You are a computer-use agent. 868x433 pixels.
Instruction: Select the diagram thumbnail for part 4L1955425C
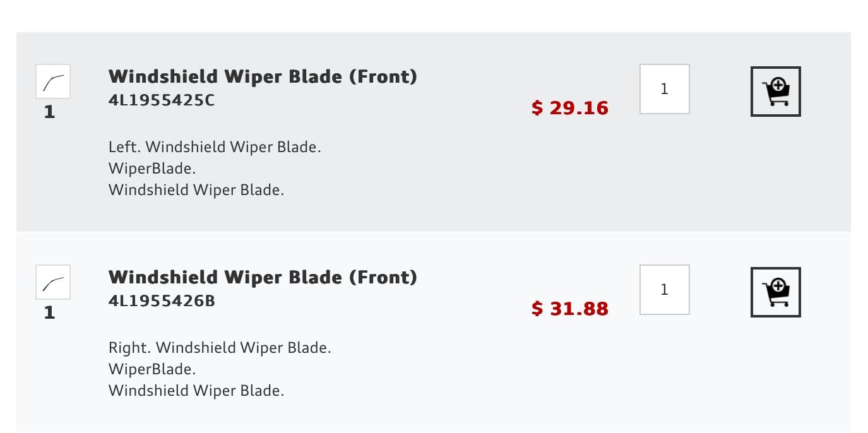click(x=53, y=80)
